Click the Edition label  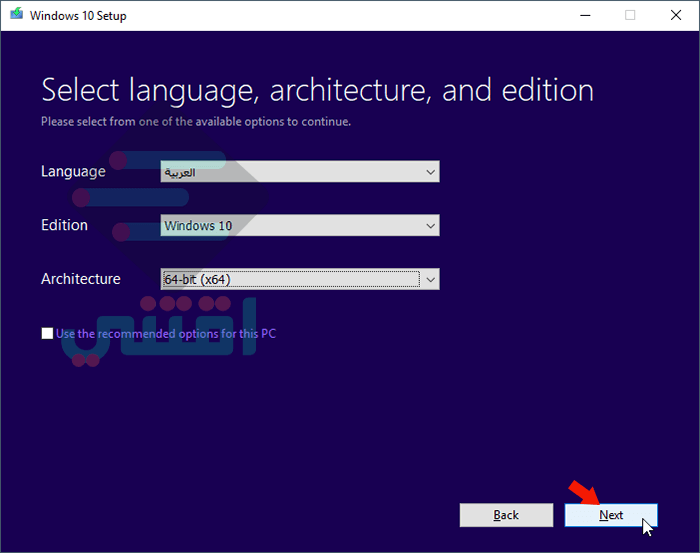[64, 225]
